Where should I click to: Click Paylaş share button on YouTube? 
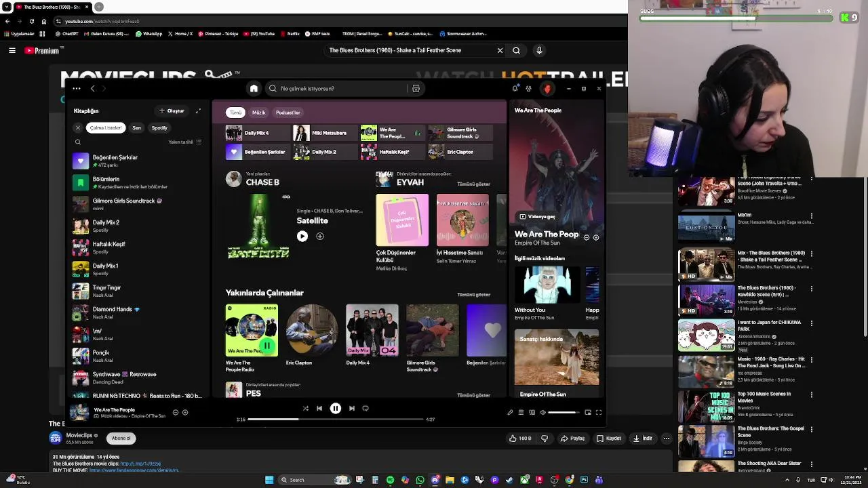tap(572, 439)
